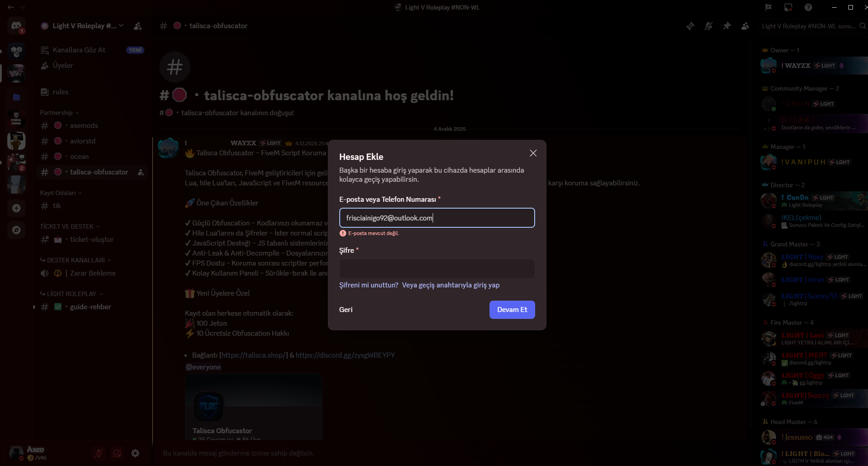Open the help question mark icon
This screenshot has height=466, width=868.
(808, 7)
